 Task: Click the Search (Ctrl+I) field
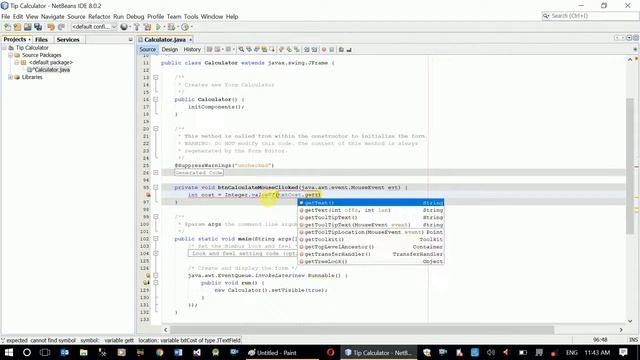click(x=590, y=16)
